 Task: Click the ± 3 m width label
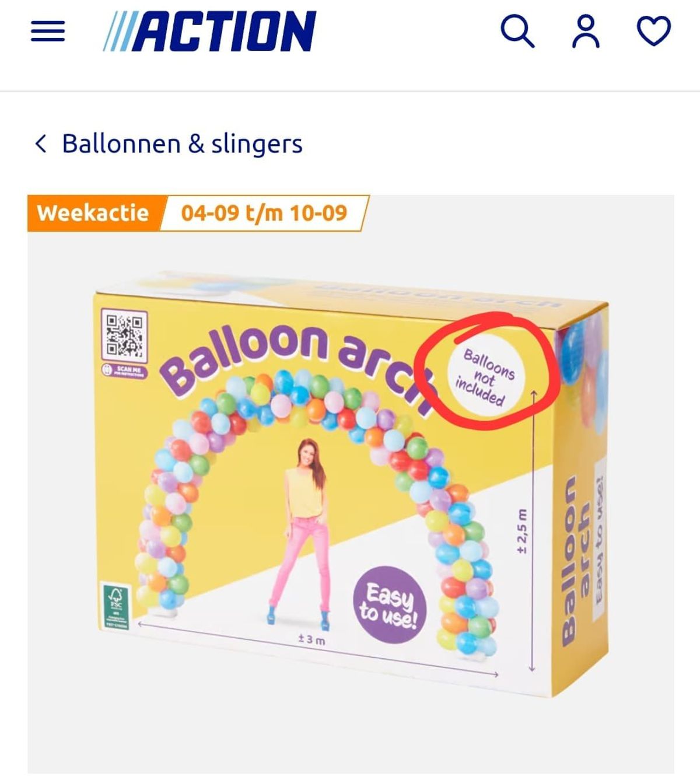[x=311, y=640]
